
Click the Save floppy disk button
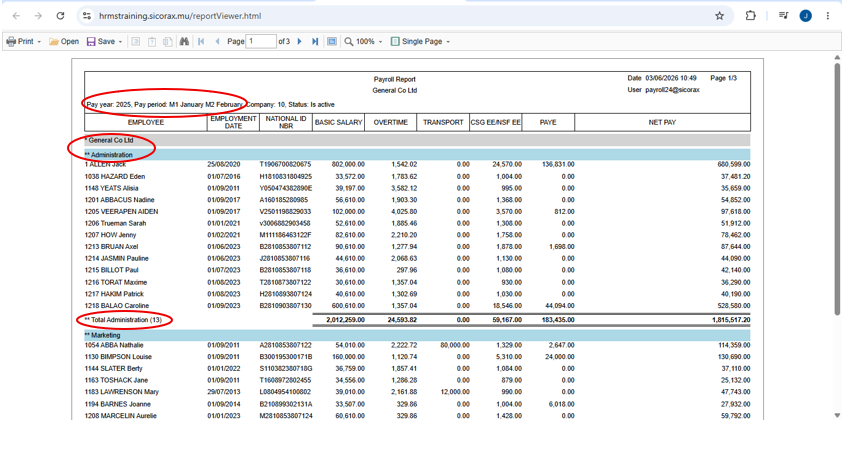[x=101, y=42]
